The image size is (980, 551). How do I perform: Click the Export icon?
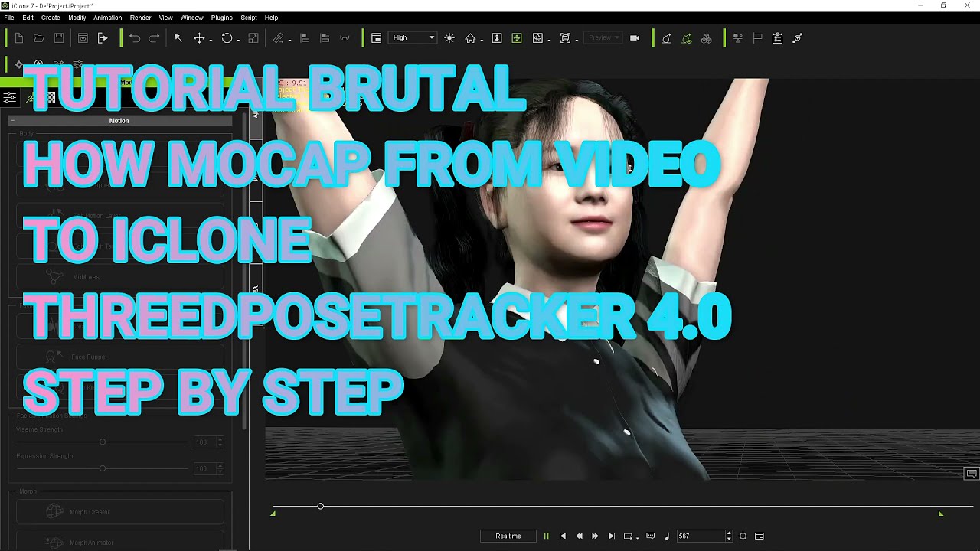click(x=103, y=38)
